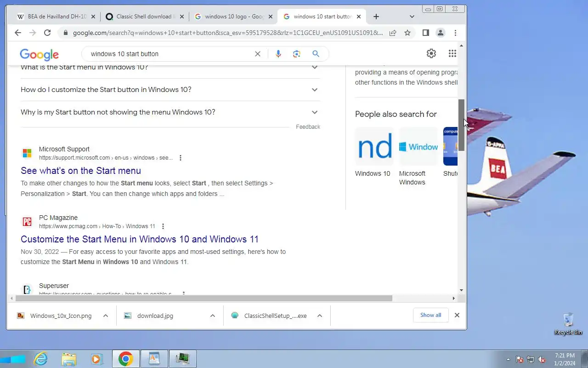Open options for ClassicShellSetup exe download

coord(320,316)
